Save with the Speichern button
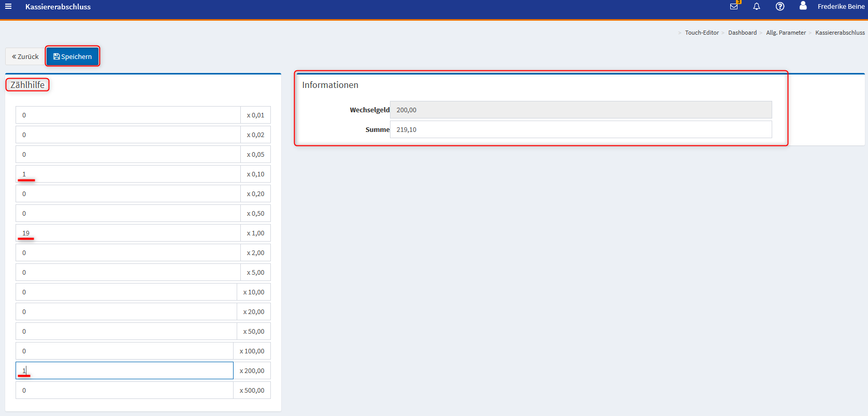The height and width of the screenshot is (416, 868). pos(73,56)
